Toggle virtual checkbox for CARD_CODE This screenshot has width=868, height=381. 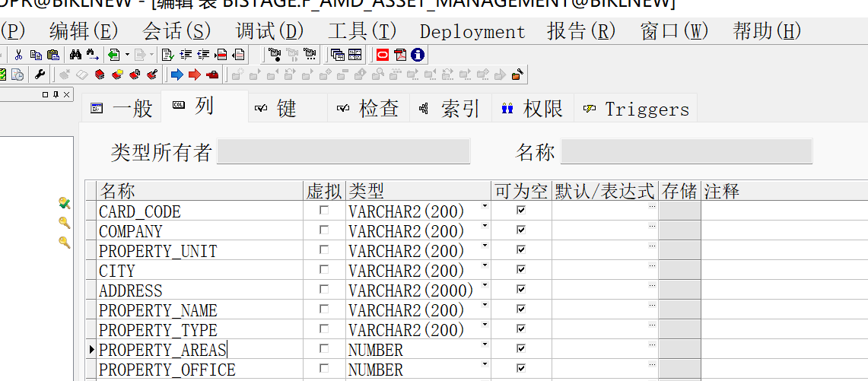pos(324,211)
